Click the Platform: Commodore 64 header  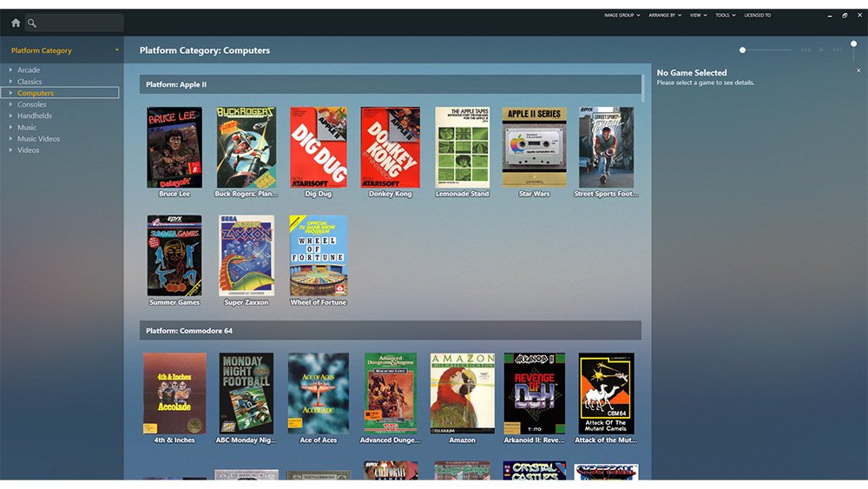[391, 331]
